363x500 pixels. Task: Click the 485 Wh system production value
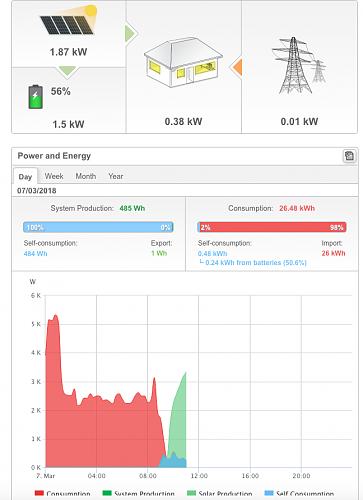pyautogui.click(x=132, y=208)
